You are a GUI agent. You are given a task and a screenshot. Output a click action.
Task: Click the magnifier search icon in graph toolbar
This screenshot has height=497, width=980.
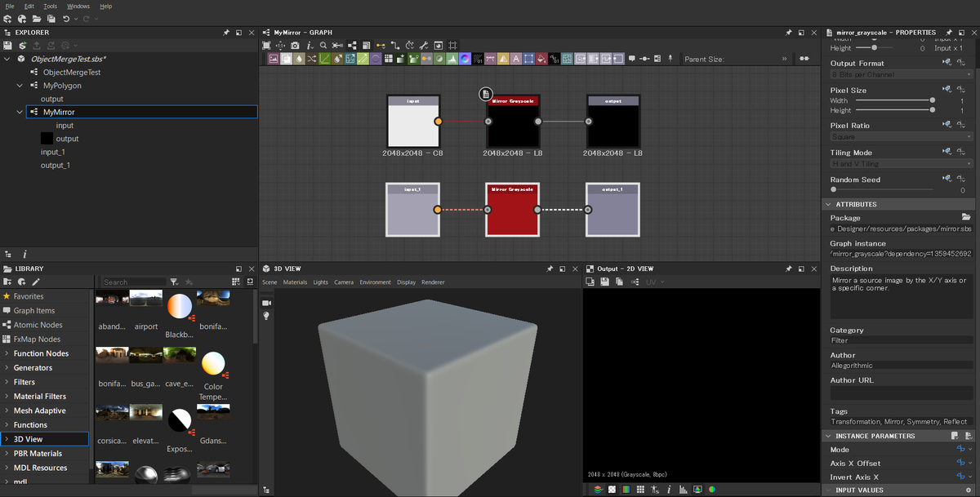(x=323, y=46)
